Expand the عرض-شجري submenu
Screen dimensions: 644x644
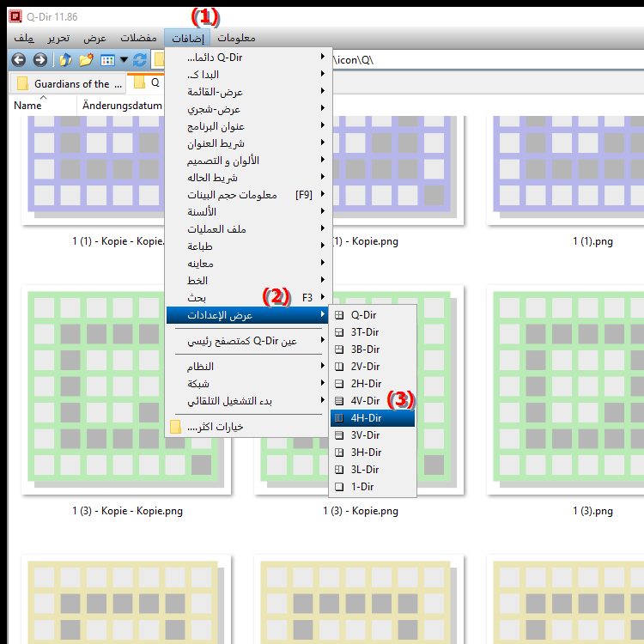click(247, 109)
